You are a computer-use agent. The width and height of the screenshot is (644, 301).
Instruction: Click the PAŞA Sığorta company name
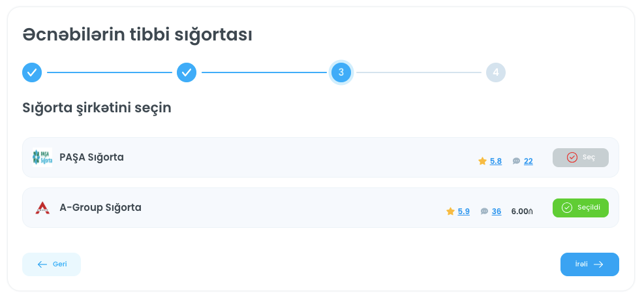coord(91,157)
